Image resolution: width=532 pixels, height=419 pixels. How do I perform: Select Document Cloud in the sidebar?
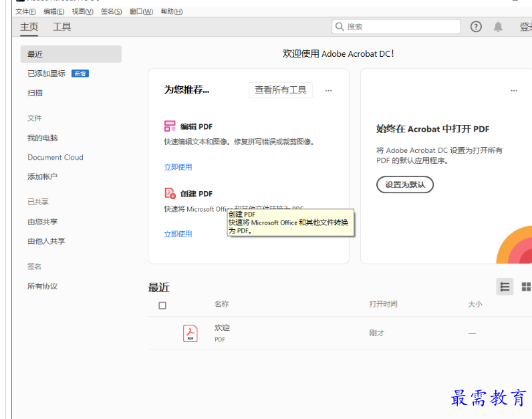pos(55,158)
